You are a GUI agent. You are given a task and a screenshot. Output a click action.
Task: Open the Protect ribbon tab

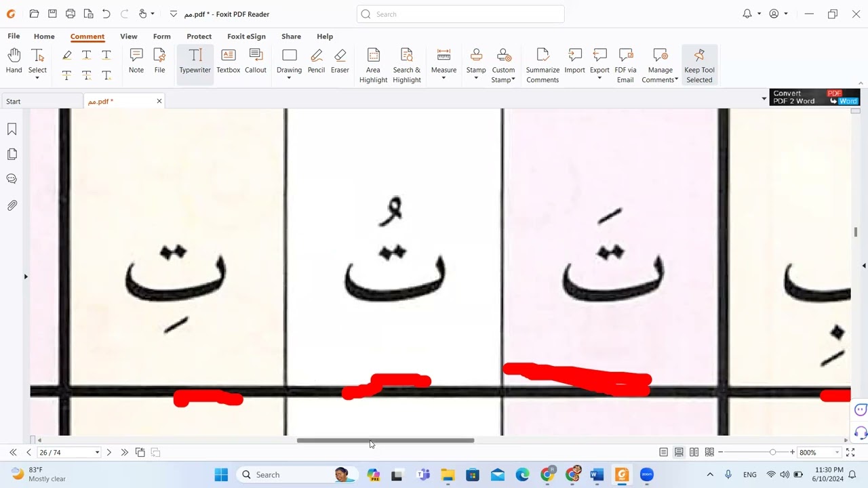pos(199,36)
